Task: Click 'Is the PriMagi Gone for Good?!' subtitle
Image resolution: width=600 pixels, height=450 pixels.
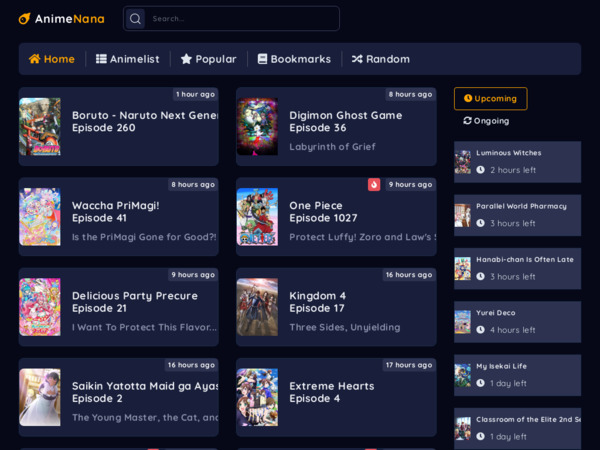Action: (x=144, y=237)
